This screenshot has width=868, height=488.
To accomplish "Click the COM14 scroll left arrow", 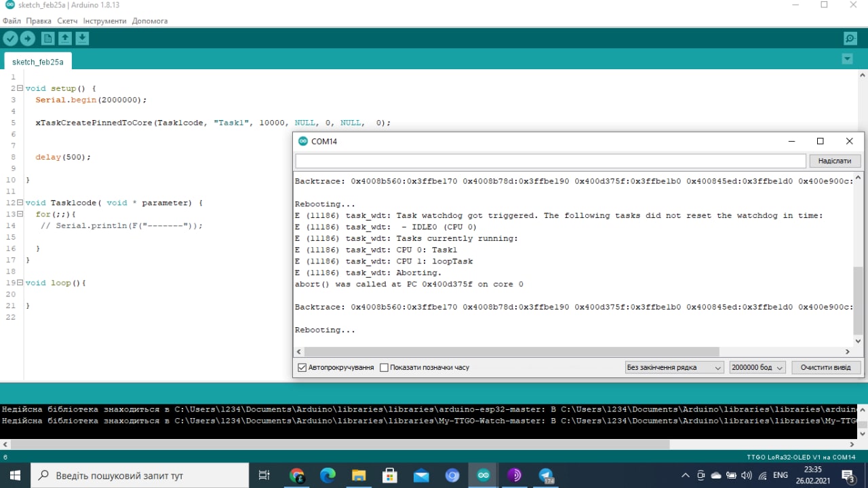I will [299, 352].
